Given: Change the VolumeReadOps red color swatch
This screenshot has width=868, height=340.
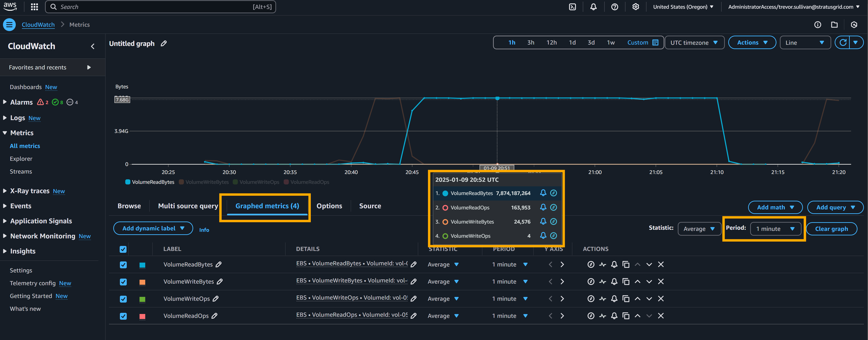Looking at the screenshot, I should [142, 316].
